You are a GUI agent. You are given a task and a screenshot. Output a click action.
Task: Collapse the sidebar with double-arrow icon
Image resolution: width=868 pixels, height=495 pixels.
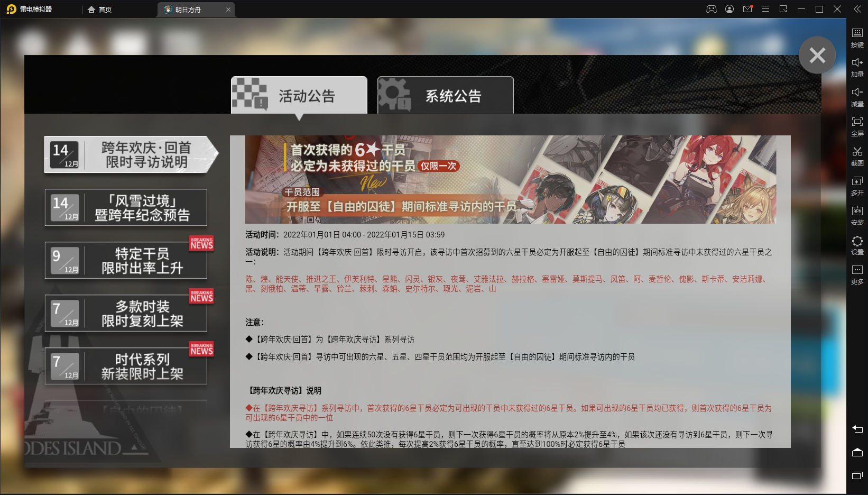[857, 9]
